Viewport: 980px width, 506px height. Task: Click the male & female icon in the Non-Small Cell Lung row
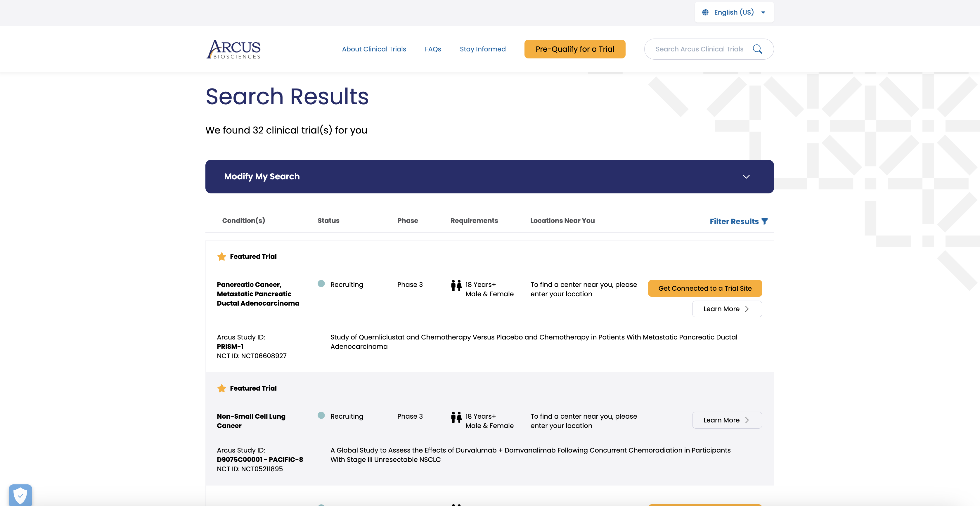[x=456, y=417]
